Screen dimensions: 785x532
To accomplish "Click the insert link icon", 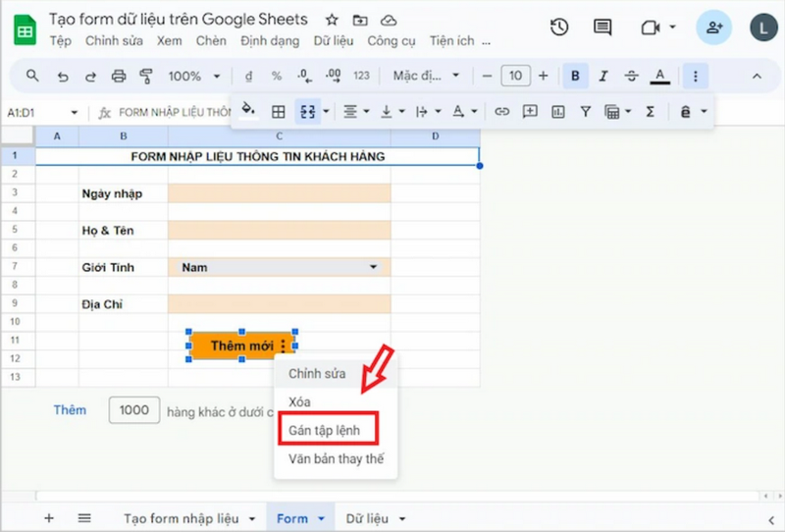I will [x=501, y=112].
